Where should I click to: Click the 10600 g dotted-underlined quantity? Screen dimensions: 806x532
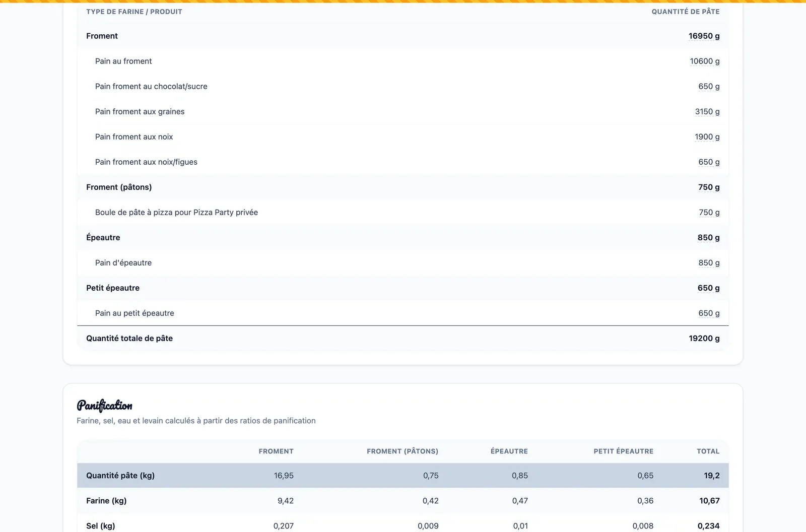704,61
